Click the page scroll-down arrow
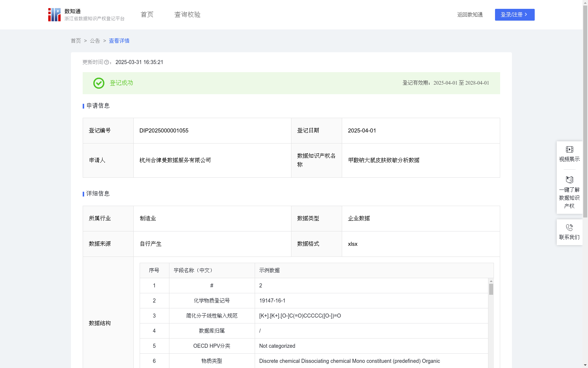The image size is (588, 368). coord(585,365)
